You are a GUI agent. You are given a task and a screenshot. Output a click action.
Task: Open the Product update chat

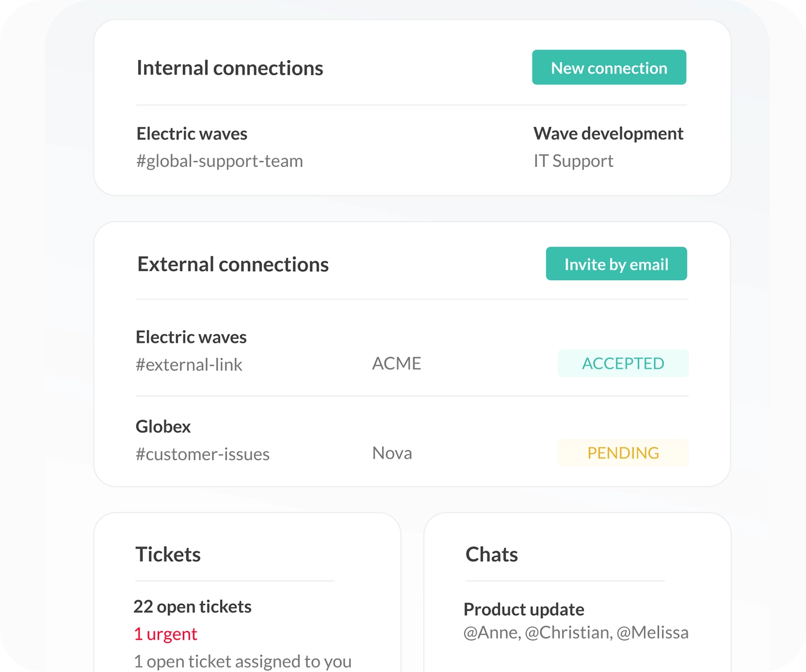[x=524, y=609]
